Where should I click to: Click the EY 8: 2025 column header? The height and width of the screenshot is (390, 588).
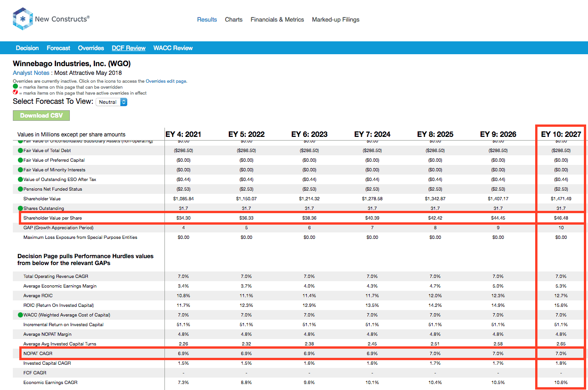(x=435, y=134)
